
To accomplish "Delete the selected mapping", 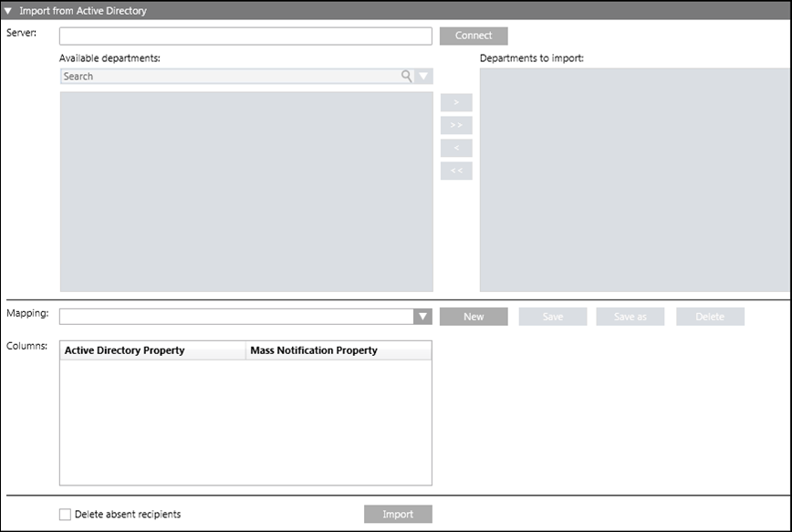I will point(710,317).
